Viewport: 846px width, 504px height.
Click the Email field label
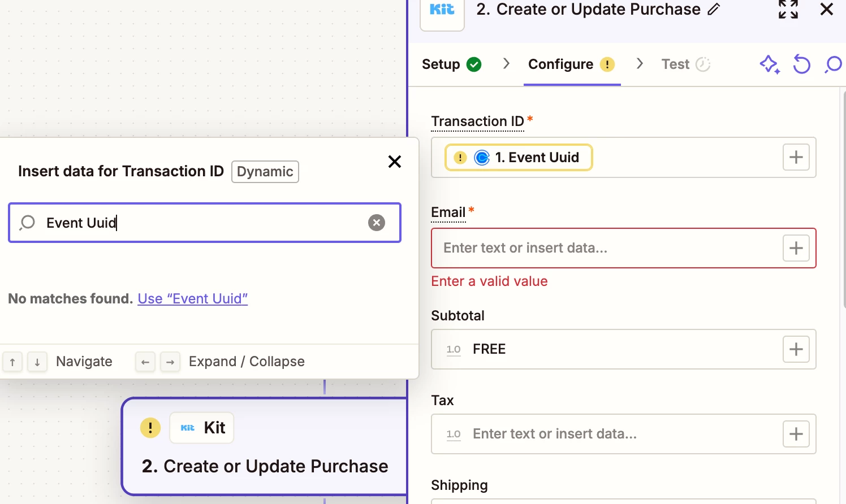coord(448,212)
